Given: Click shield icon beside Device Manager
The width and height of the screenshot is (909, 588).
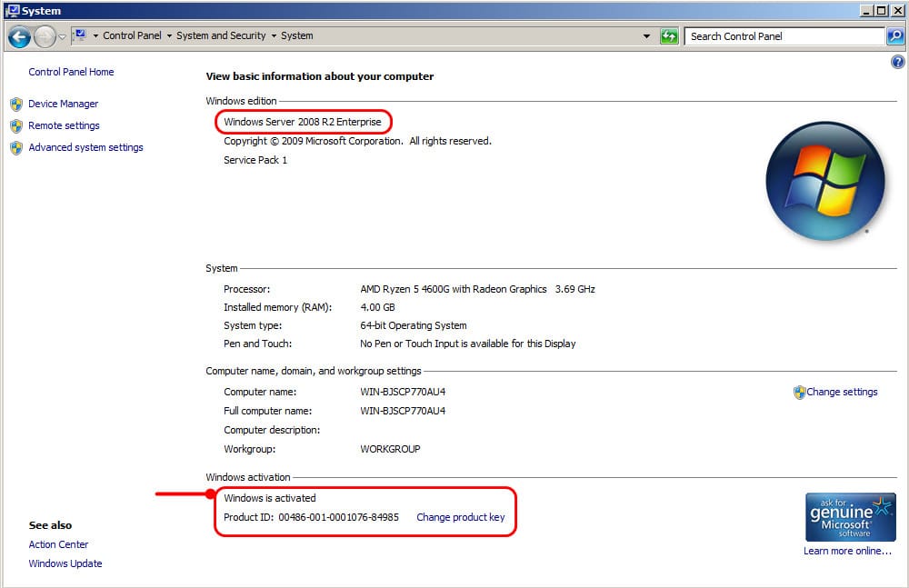Looking at the screenshot, I should click(16, 105).
